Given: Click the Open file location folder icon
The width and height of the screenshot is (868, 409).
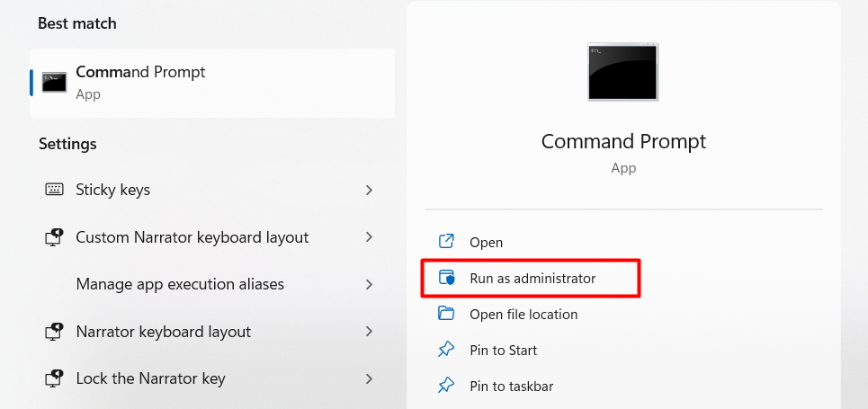Looking at the screenshot, I should click(x=446, y=314).
